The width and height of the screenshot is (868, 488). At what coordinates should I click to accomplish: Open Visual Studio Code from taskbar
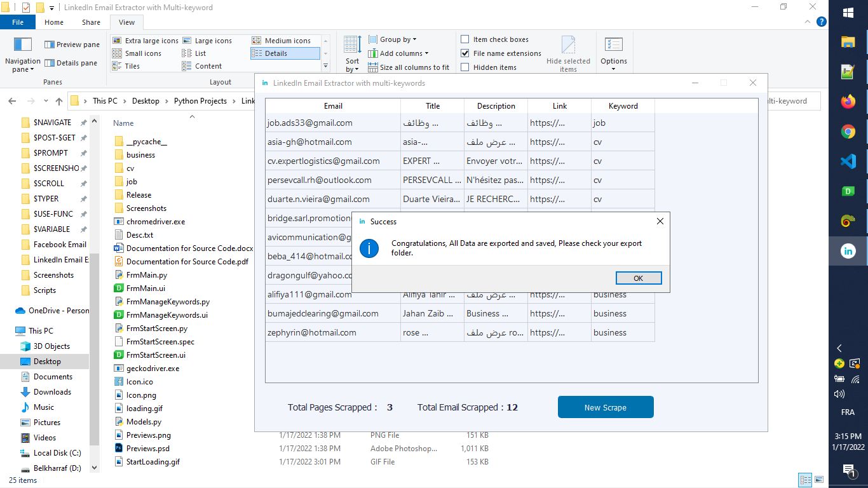tap(848, 161)
